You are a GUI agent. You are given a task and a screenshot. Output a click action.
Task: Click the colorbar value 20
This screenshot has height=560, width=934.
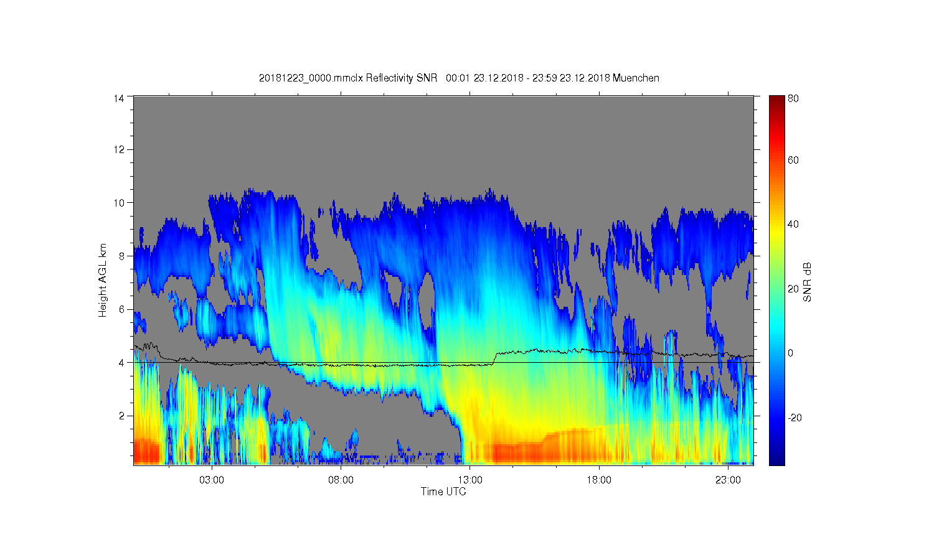[793, 289]
